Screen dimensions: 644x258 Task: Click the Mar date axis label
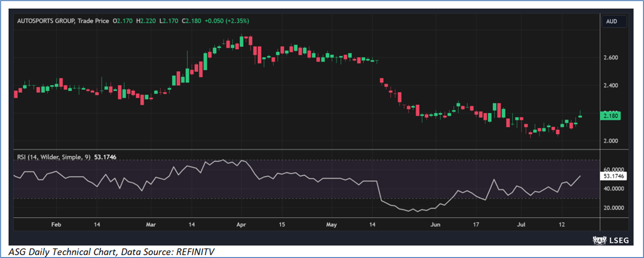pos(151,225)
